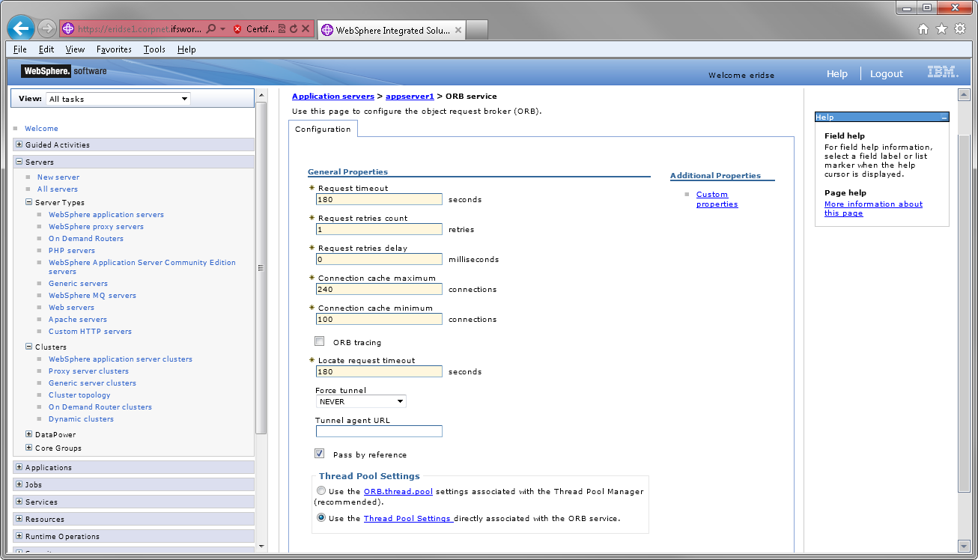Open the View menu
978x560 pixels.
pyautogui.click(x=75, y=49)
